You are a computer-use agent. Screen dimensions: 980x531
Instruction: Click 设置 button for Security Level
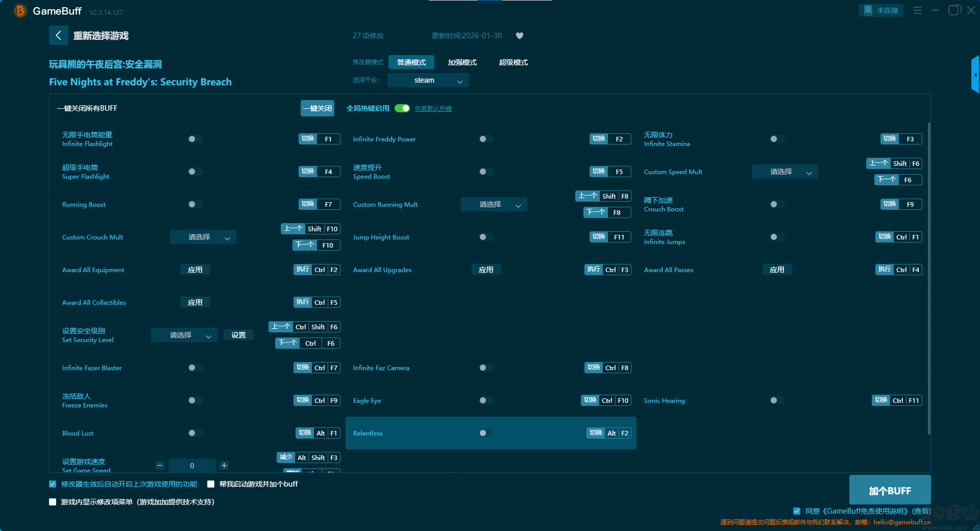pos(238,335)
